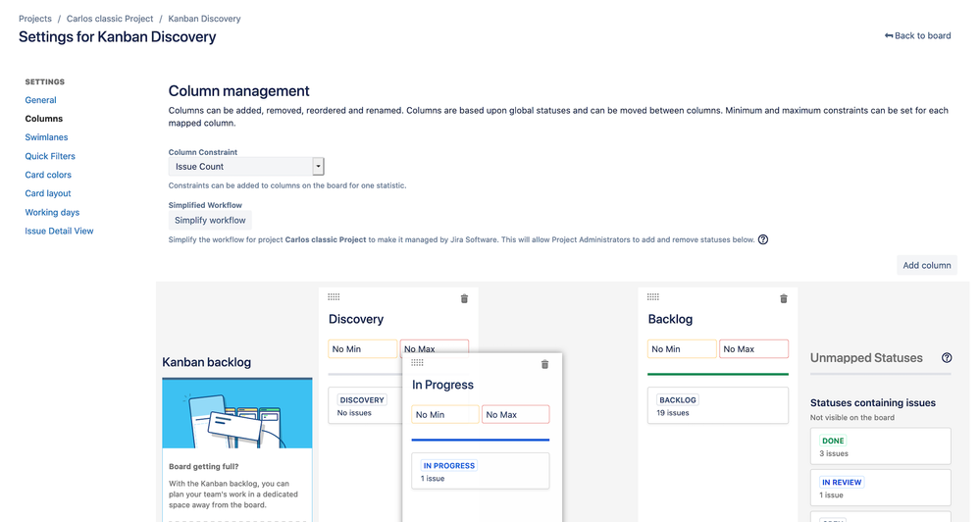Open Projects breadcrumb link
This screenshot has width=980, height=522.
(x=35, y=19)
